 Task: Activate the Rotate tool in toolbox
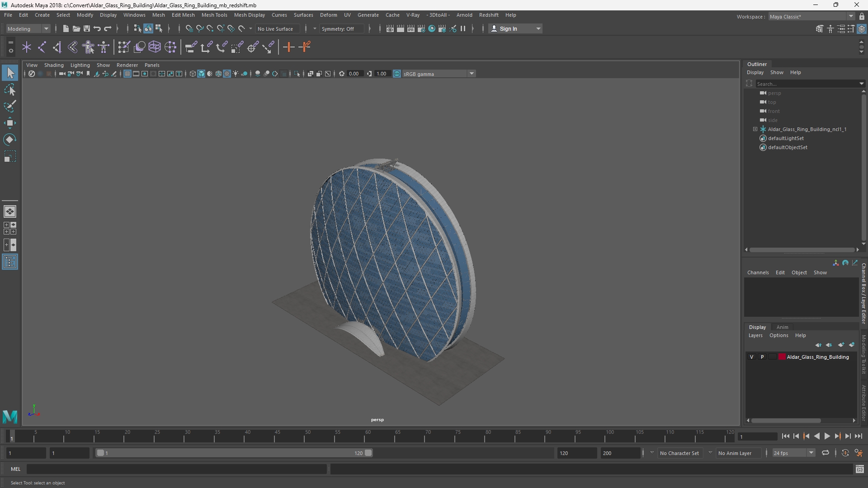pos(10,140)
